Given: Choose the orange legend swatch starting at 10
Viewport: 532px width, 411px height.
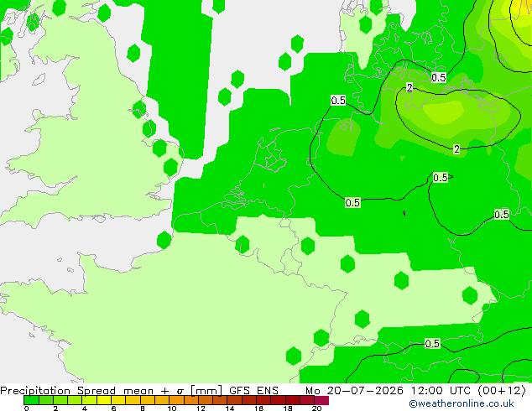Looking at the screenshot, I should click(176, 400).
